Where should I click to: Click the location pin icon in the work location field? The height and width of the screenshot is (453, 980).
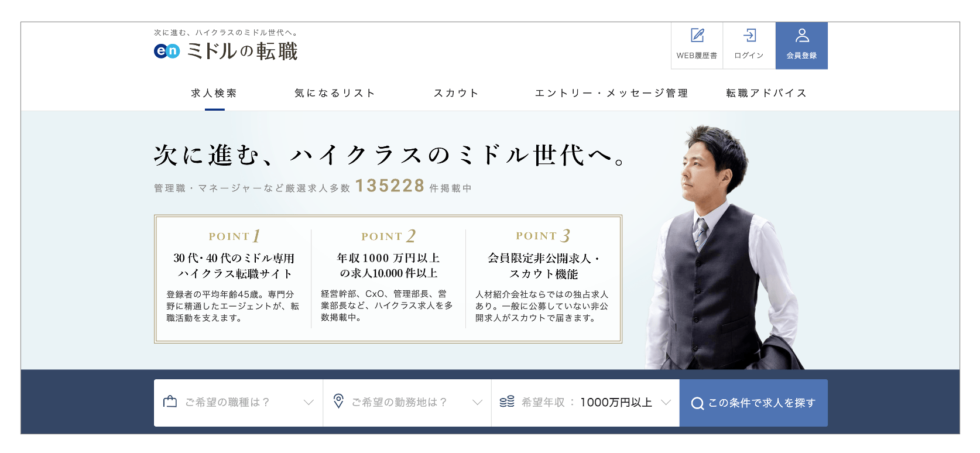(x=338, y=401)
